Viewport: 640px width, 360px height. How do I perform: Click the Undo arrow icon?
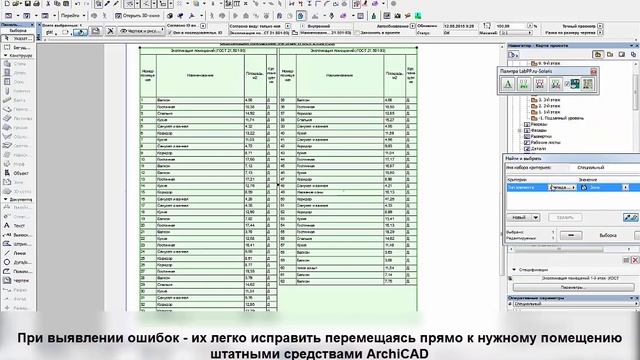pyautogui.click(x=78, y=3)
